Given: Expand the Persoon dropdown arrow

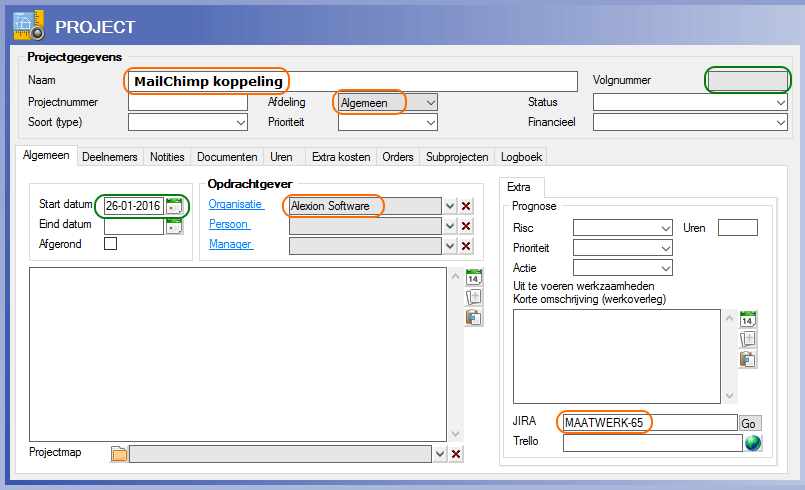Looking at the screenshot, I should click(450, 226).
